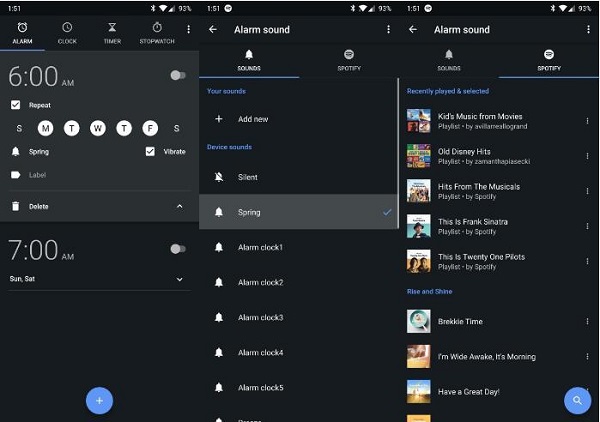
Task: Add a new alarm with plus button
Action: (99, 401)
